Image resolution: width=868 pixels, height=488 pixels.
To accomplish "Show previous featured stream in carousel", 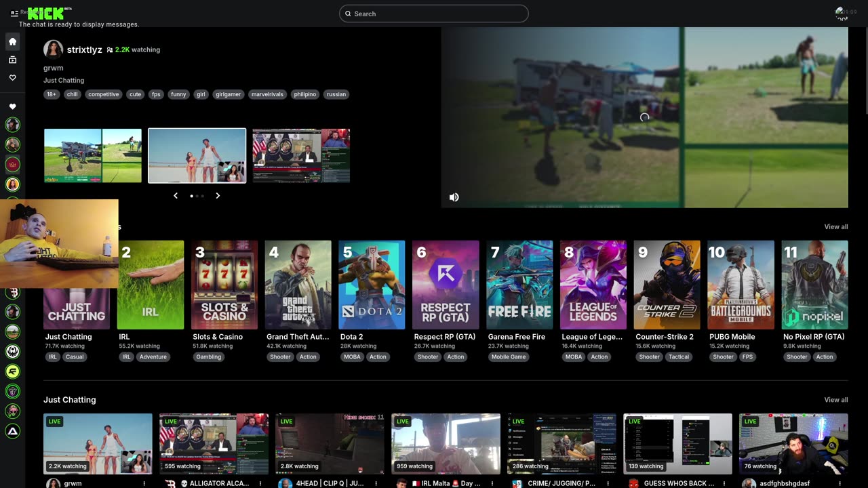I will pos(176,196).
